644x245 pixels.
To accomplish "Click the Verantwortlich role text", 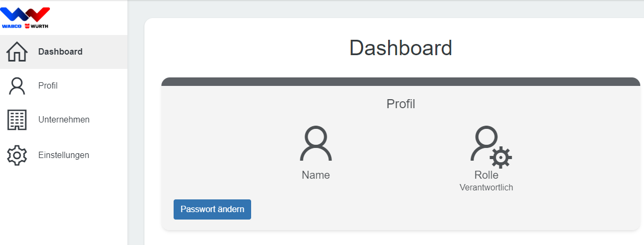I will click(x=486, y=188).
